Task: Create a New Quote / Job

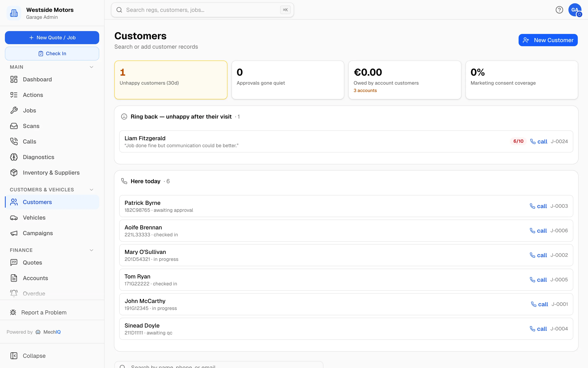Action: (52, 37)
